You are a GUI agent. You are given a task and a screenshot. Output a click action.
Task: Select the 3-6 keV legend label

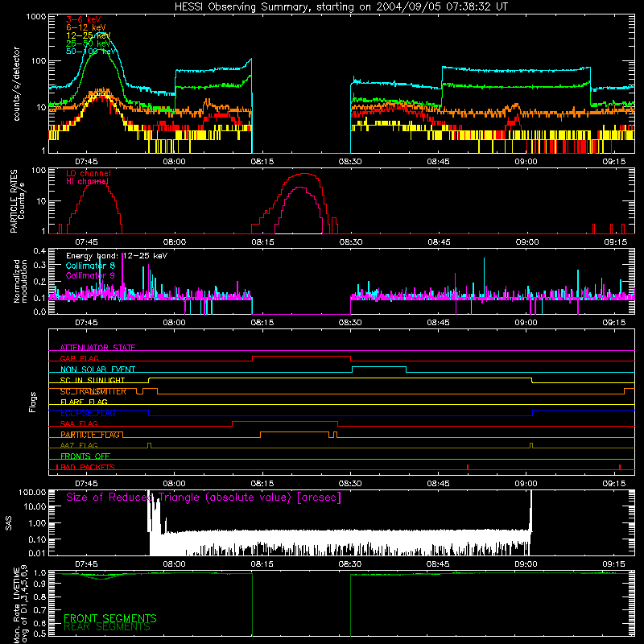tap(83, 19)
